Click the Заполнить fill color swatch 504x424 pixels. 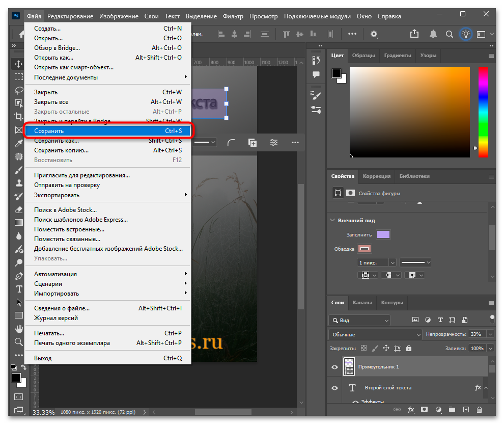coord(383,234)
